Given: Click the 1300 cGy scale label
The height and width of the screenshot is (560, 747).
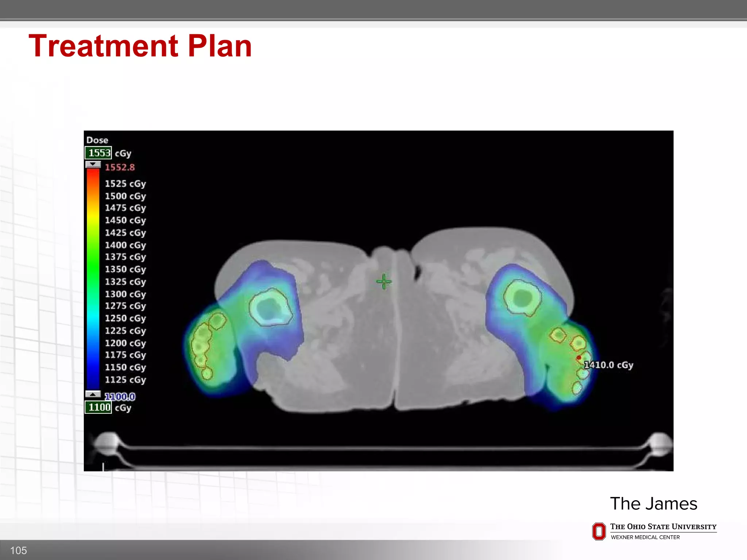Looking at the screenshot, I should pos(125,294).
